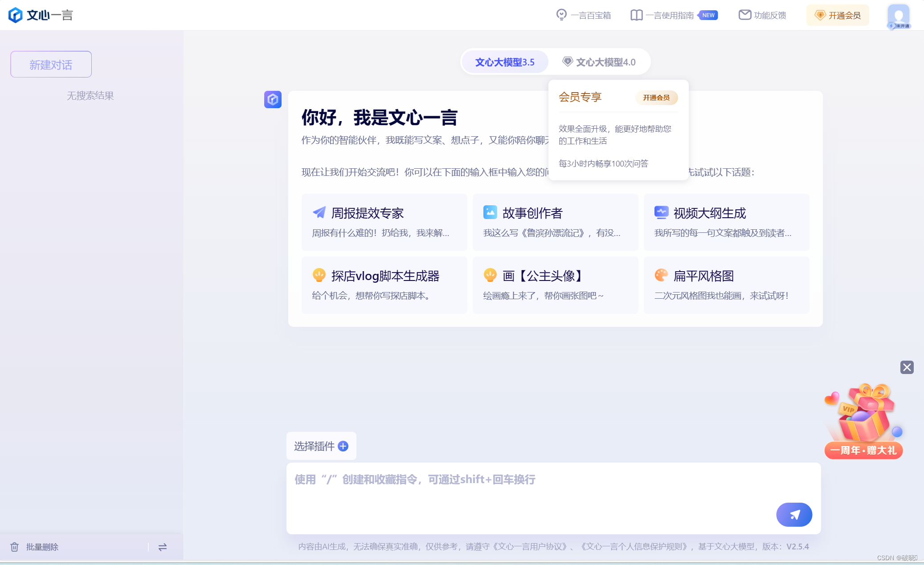
Task: Focus the chat message input field
Action: tap(553, 498)
